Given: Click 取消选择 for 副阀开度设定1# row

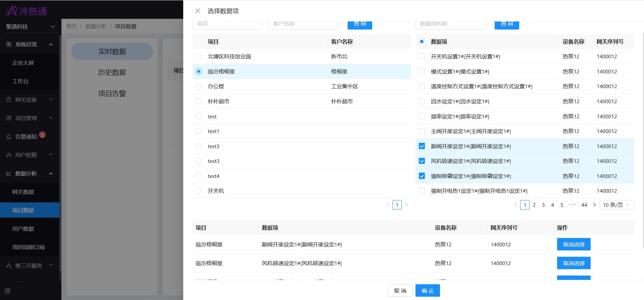Looking at the screenshot, I should [574, 244].
